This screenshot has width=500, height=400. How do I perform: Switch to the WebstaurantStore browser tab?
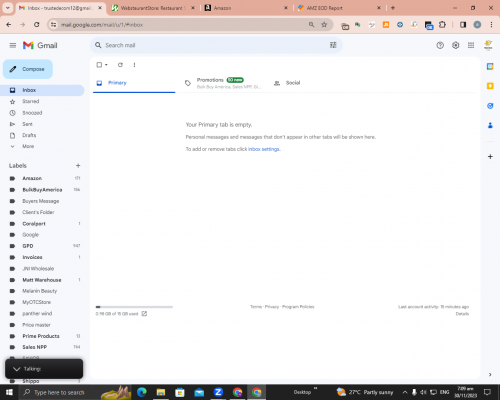click(154, 8)
